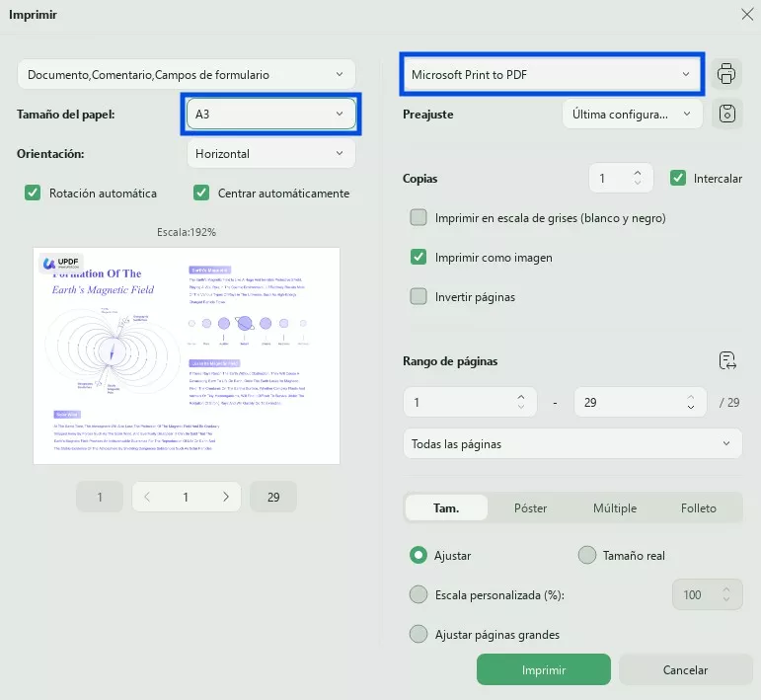The width and height of the screenshot is (761, 700).
Task: Switch to the Tam. tab
Action: (446, 507)
